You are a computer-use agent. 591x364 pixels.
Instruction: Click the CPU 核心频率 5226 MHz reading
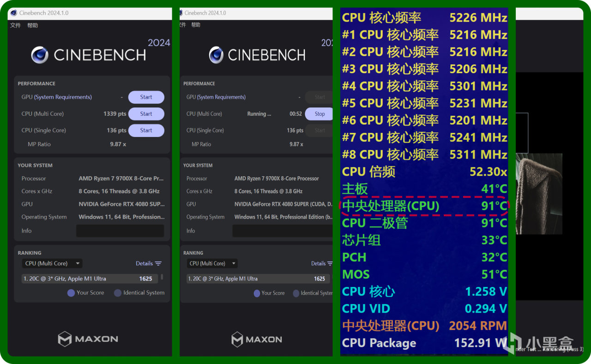tap(424, 18)
